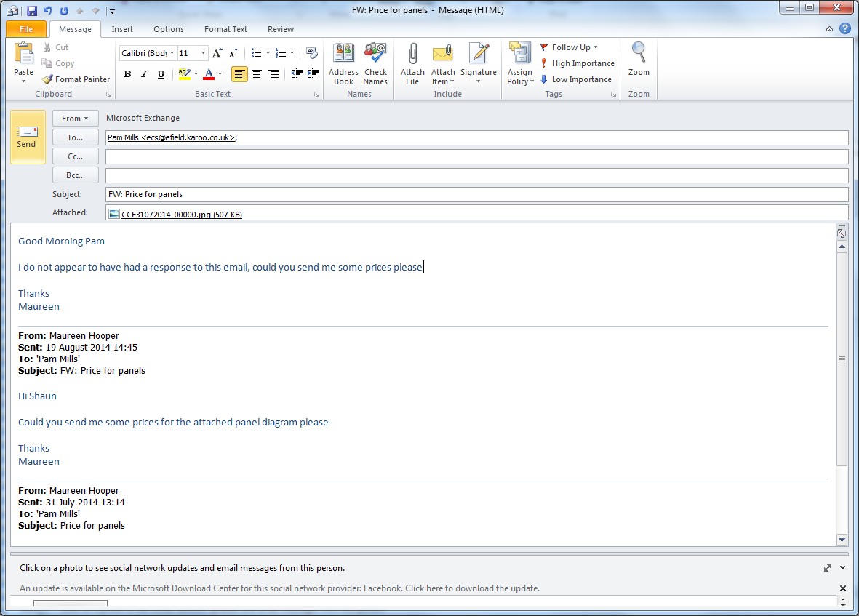This screenshot has width=859, height=616.
Task: Open the font size dropdown
Action: tap(203, 53)
